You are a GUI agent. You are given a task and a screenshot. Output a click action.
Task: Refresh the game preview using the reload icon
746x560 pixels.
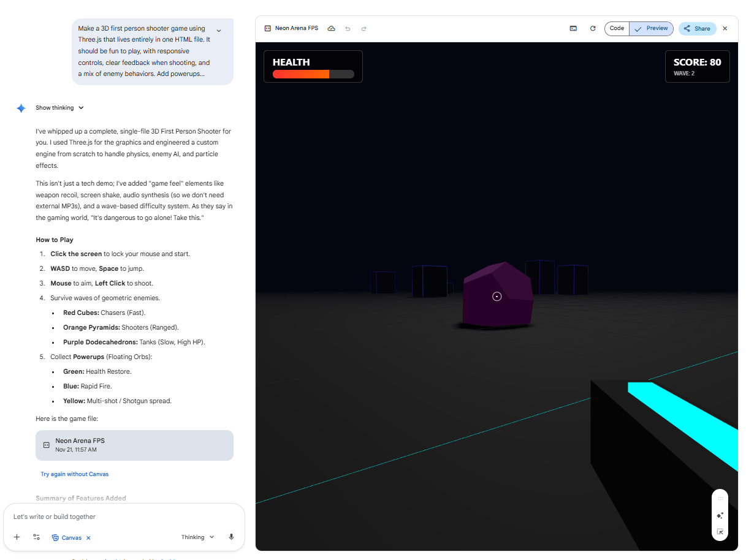coord(592,28)
